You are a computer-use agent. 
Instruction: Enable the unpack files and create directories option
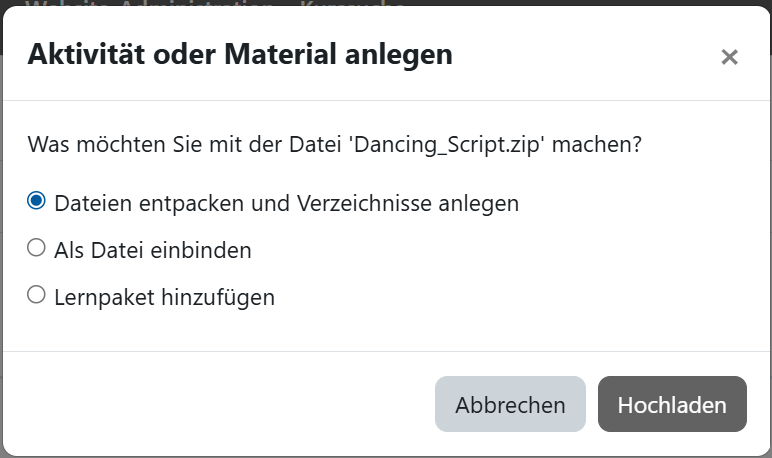click(x=37, y=201)
